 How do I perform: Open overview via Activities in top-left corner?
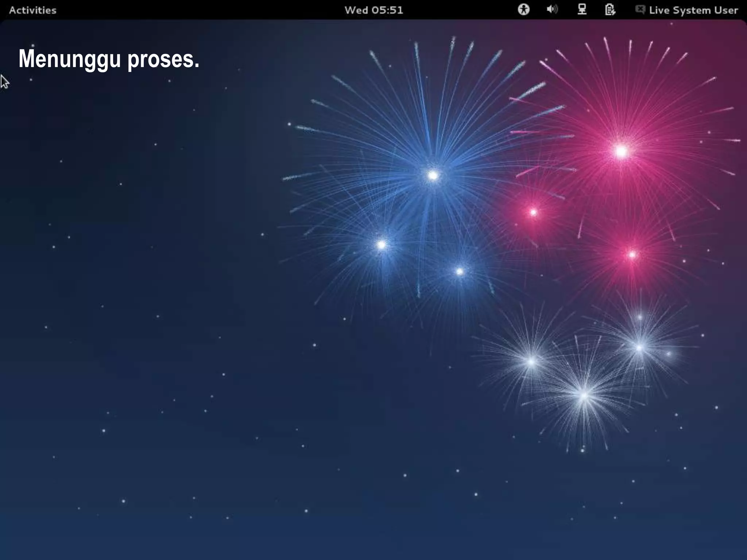pos(33,10)
